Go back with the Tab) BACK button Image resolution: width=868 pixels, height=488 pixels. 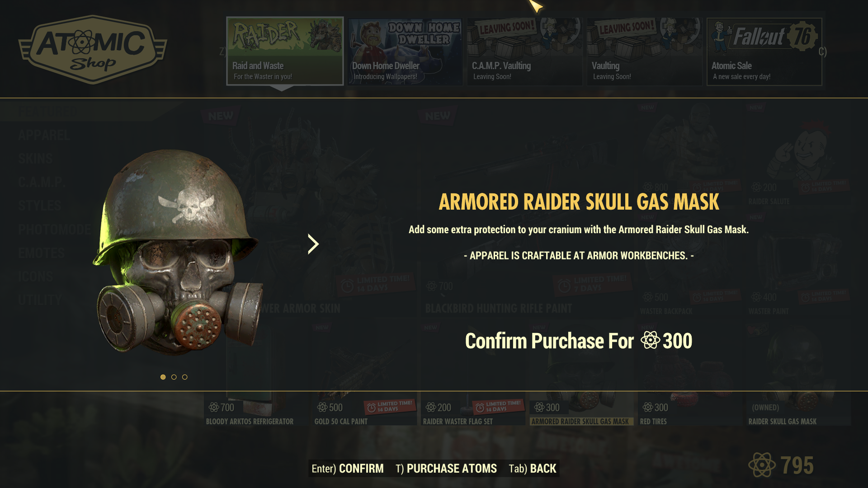tap(532, 469)
